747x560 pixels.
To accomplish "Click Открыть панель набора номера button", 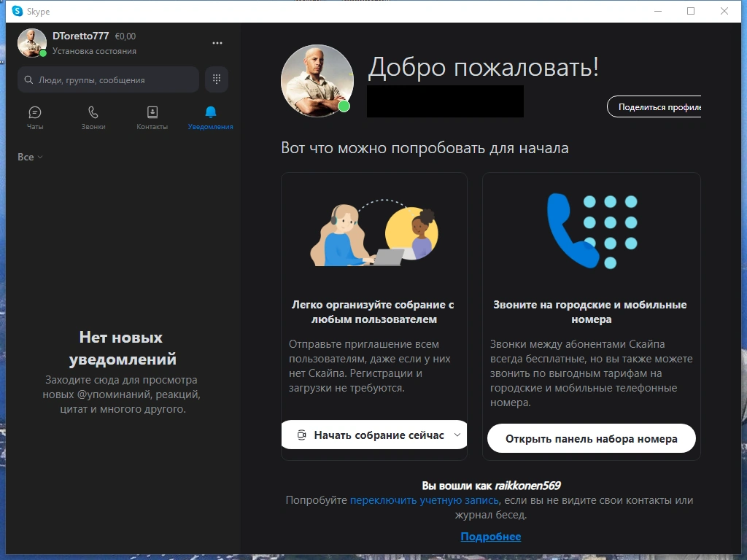I will tap(591, 438).
